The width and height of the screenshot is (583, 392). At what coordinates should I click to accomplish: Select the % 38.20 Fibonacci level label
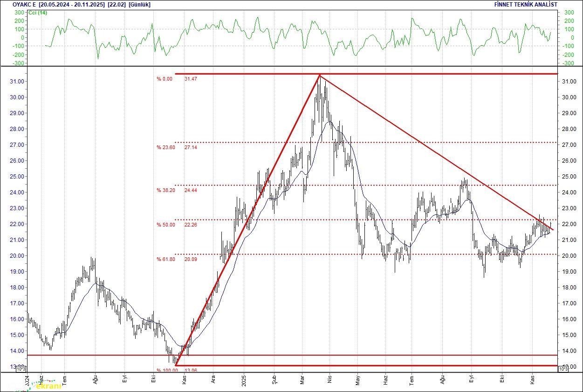point(165,191)
